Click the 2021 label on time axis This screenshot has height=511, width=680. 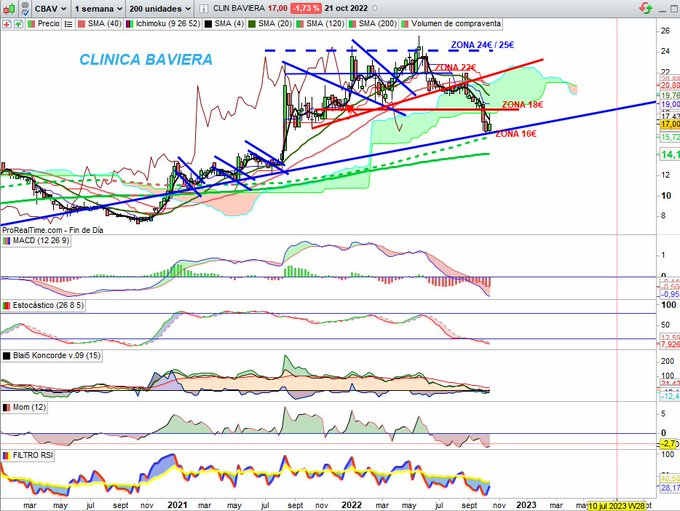(x=177, y=505)
